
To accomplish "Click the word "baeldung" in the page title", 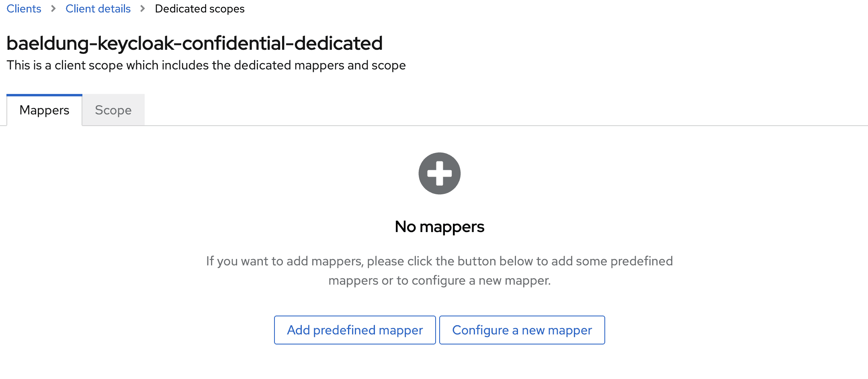I will pos(47,43).
